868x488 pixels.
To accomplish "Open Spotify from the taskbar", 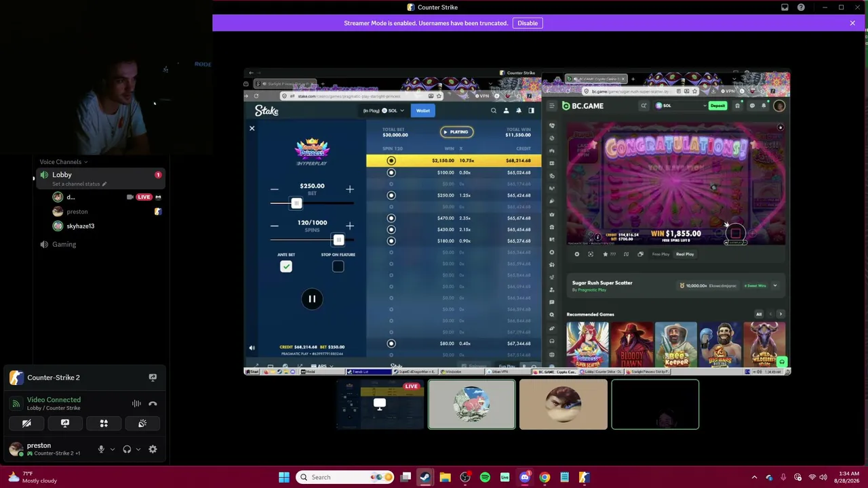I will (485, 477).
